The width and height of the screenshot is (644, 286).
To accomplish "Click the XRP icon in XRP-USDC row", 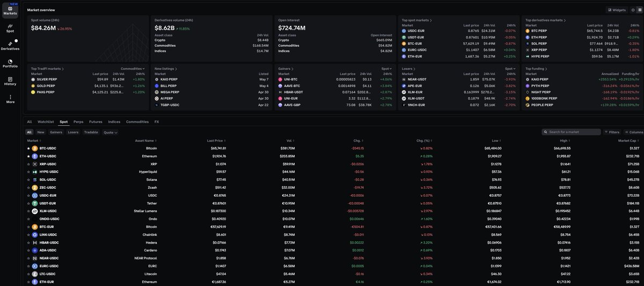I will point(35,164).
